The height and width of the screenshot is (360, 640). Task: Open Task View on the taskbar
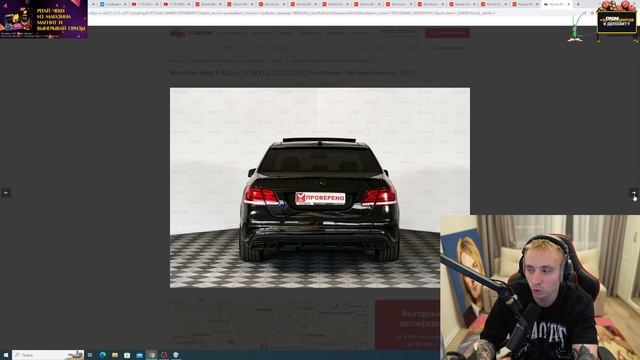[90, 355]
